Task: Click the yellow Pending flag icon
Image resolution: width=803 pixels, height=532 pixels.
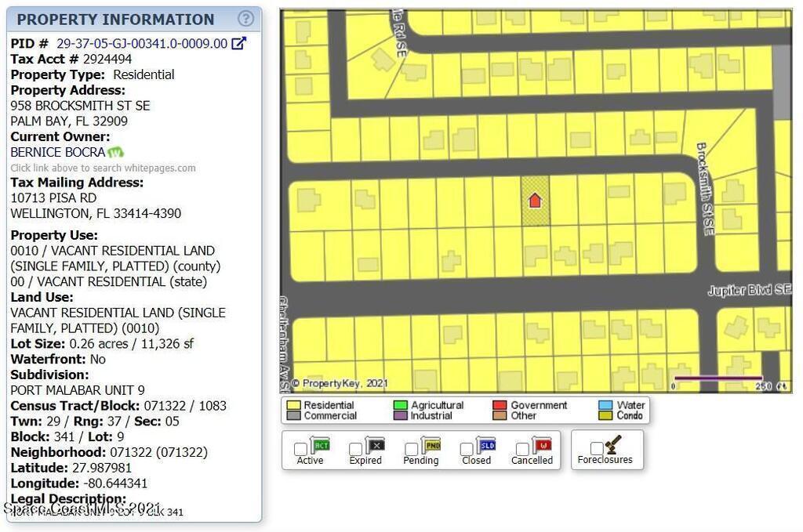Action: tap(431, 446)
